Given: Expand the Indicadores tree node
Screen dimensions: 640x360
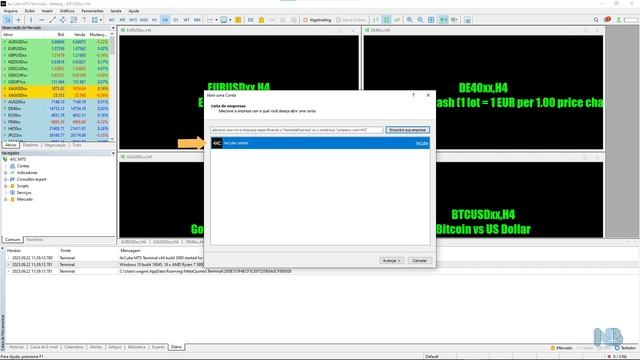Looking at the screenshot, I should click(x=6, y=173).
